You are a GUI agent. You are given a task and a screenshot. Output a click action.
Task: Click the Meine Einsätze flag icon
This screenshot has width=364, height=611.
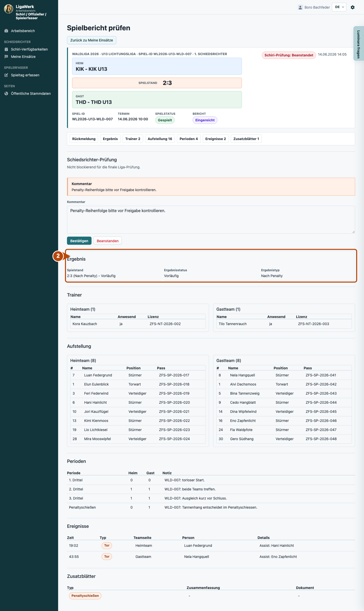coord(6,57)
